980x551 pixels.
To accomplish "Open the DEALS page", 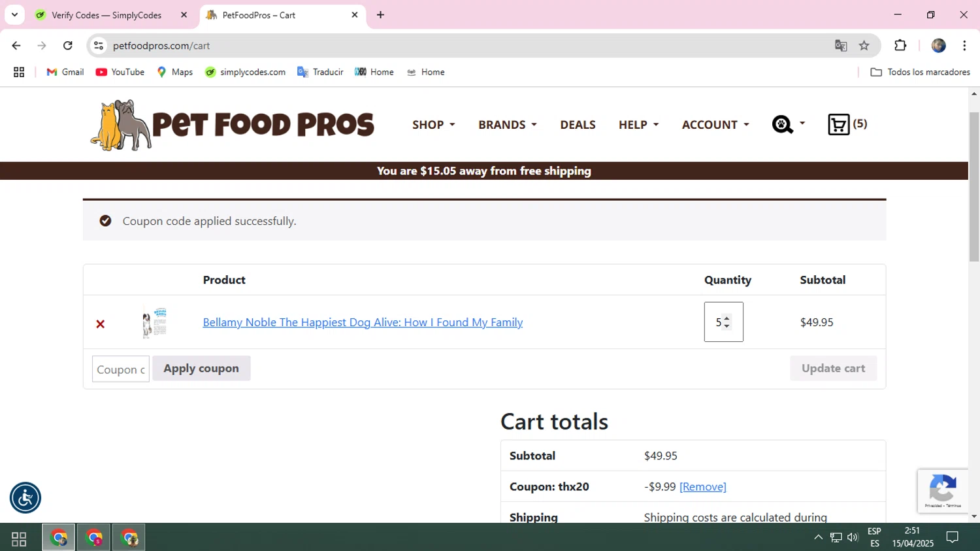I will [578, 125].
